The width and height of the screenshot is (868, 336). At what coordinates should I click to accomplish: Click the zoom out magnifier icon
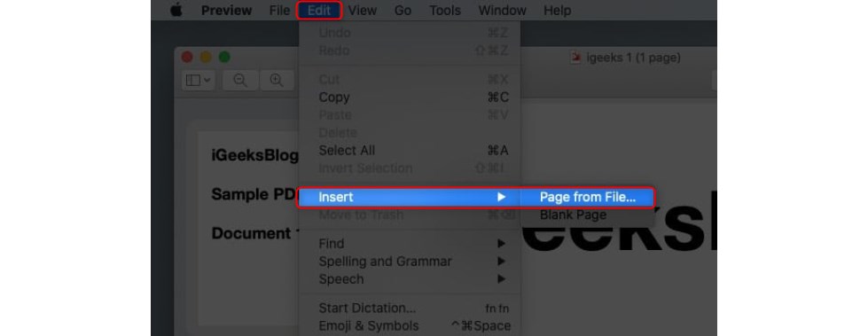240,81
